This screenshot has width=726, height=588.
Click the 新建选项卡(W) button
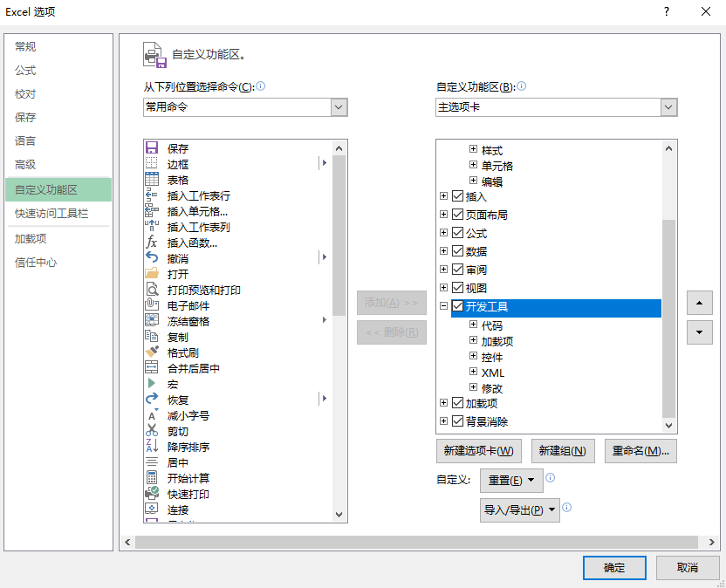[479, 451]
